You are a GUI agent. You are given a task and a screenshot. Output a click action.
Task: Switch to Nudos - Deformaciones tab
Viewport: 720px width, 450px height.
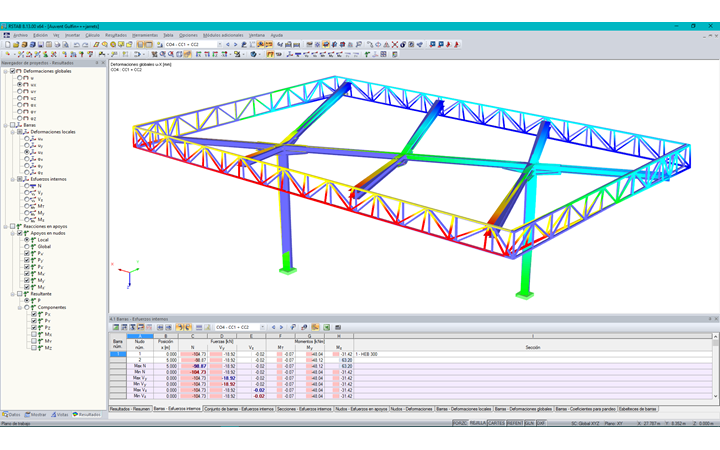coord(411,409)
